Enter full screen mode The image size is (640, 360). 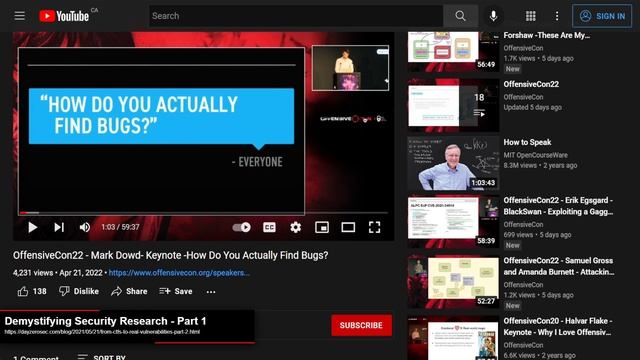(x=374, y=227)
